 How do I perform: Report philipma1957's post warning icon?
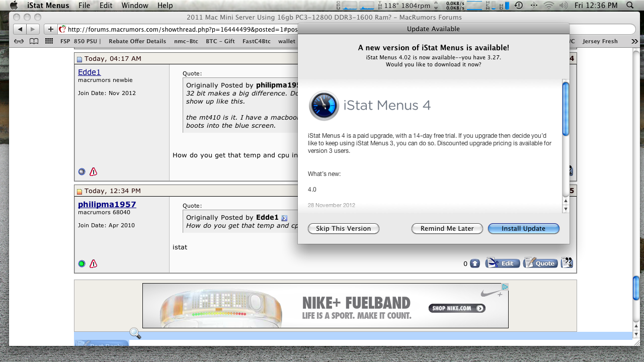(93, 263)
